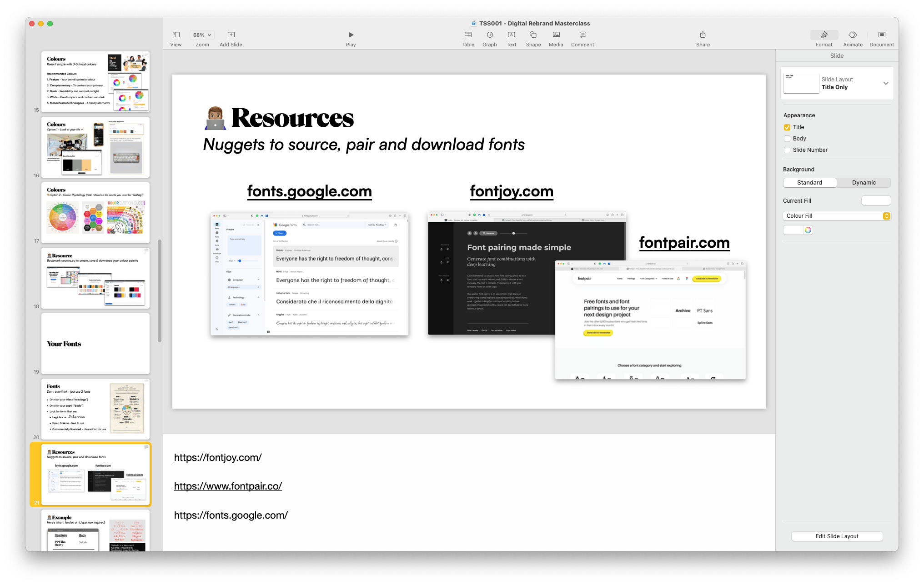Insert a Graph from toolbar
924x585 pixels.
pos(490,35)
